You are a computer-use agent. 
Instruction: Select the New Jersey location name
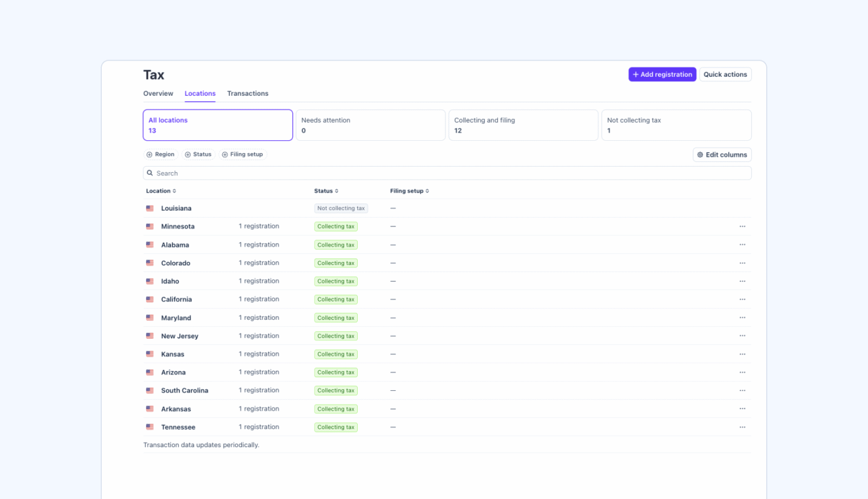[x=180, y=336]
